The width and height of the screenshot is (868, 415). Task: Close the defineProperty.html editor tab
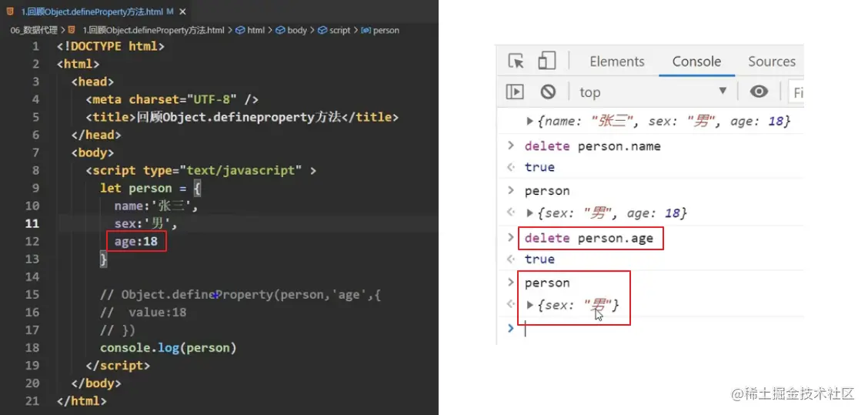(182, 12)
